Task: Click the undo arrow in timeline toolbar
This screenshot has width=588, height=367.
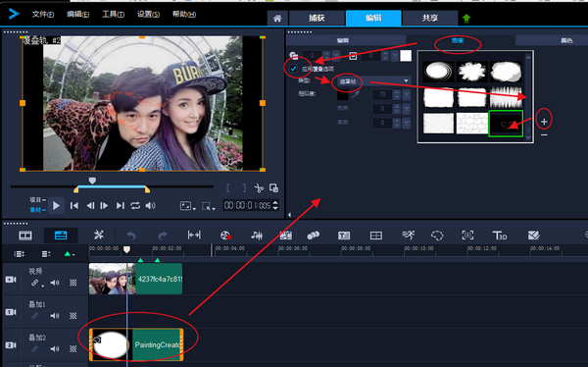Action: (x=131, y=236)
